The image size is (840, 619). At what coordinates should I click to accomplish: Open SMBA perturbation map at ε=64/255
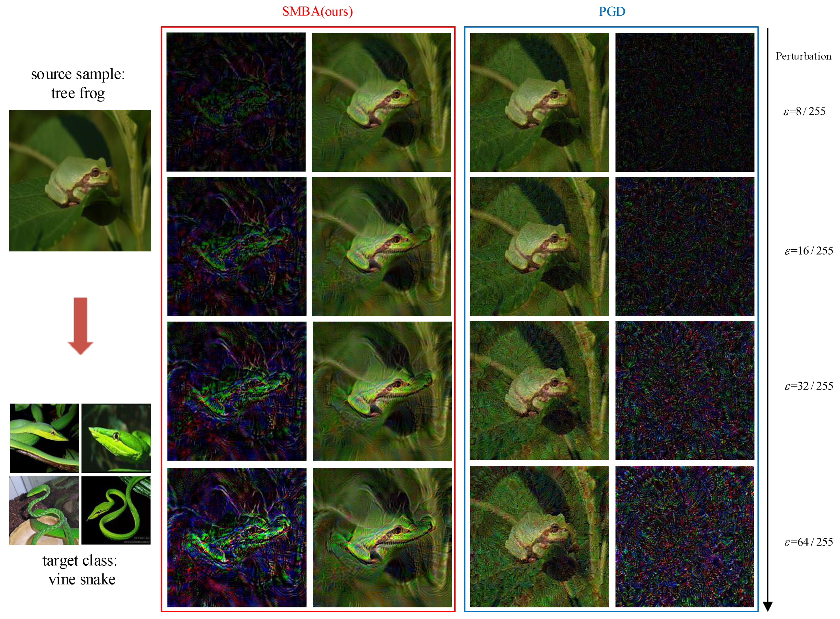click(236, 537)
